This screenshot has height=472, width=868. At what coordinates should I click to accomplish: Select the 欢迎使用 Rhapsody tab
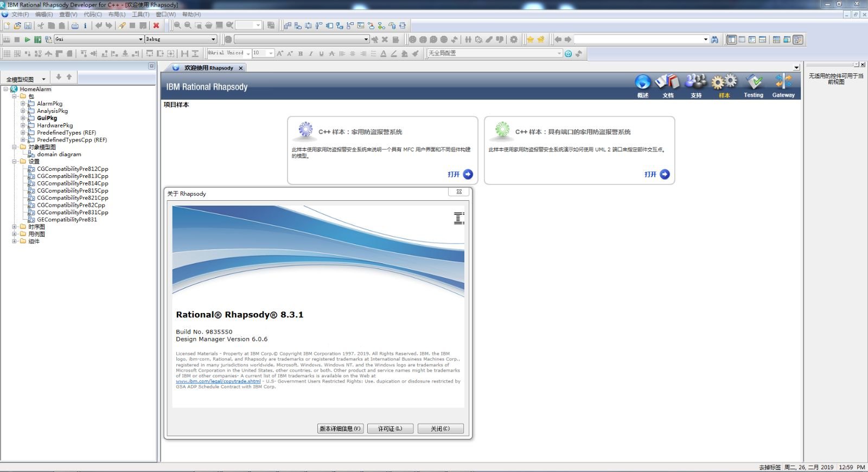pyautogui.click(x=208, y=68)
